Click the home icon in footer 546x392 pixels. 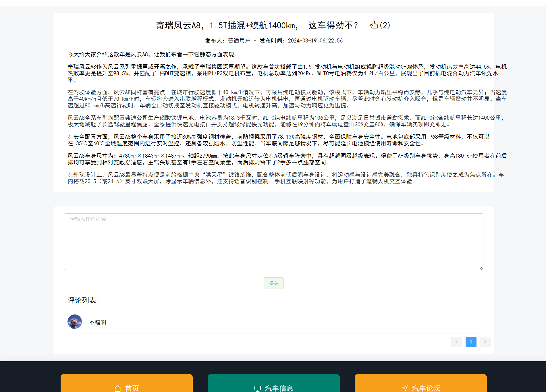coord(117,388)
